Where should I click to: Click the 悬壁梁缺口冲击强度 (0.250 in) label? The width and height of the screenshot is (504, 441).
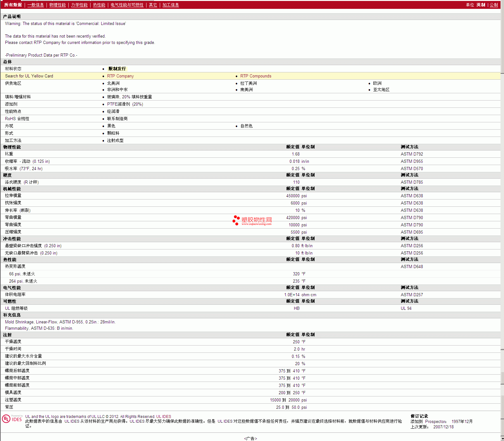point(33,246)
